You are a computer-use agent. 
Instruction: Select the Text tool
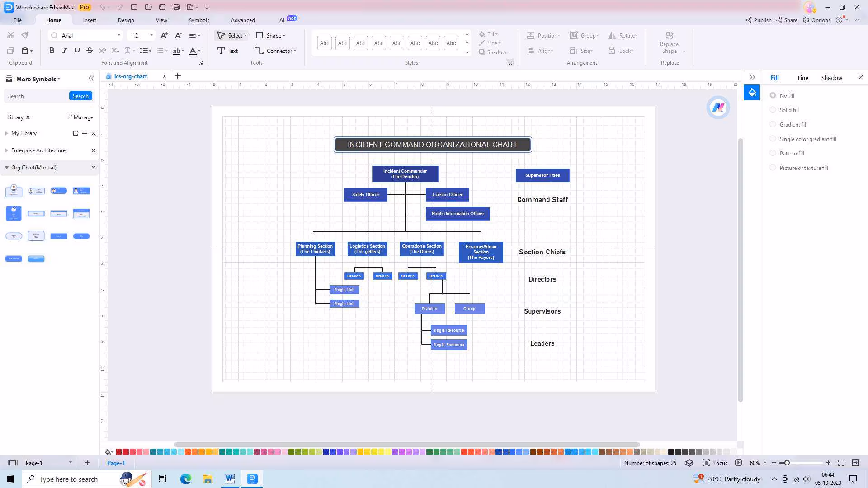227,51
